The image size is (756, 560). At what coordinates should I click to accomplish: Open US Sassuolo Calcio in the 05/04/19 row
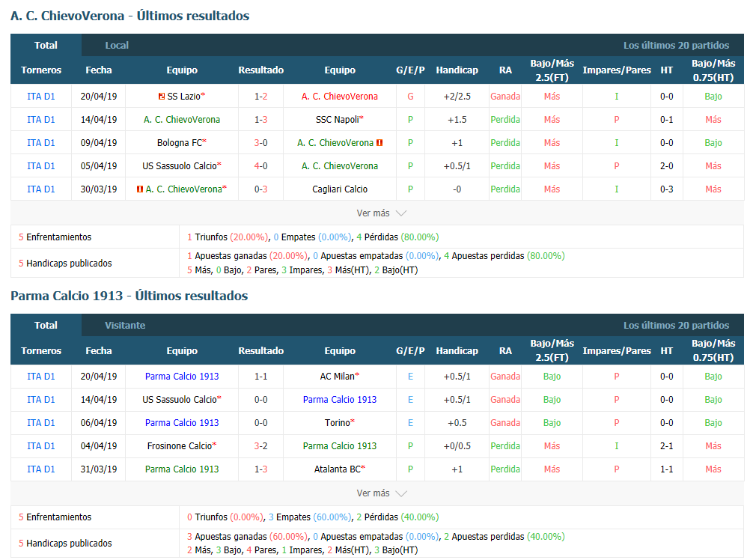[x=180, y=166]
